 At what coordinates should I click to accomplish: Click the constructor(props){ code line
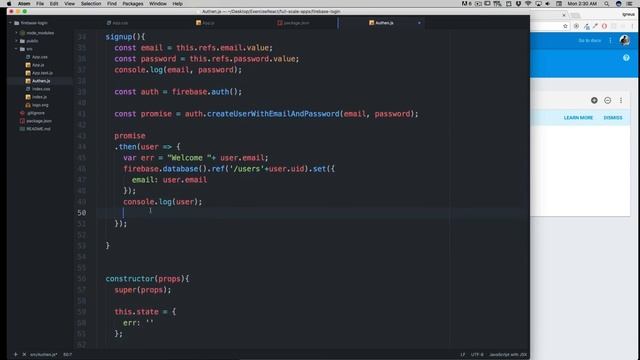[147, 279]
